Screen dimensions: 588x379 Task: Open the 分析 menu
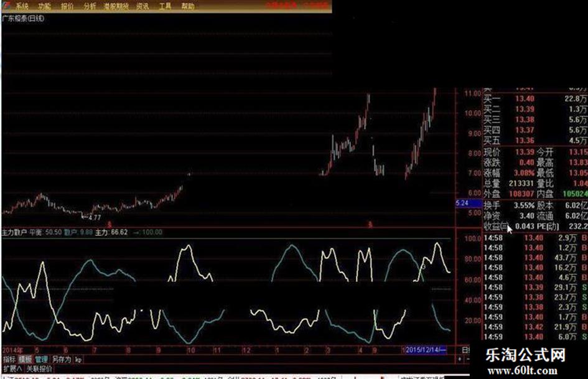[90, 6]
